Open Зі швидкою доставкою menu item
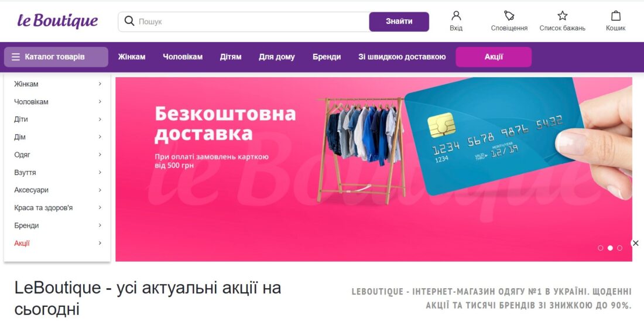Viewport: 644px width, 325px height. 402,57
